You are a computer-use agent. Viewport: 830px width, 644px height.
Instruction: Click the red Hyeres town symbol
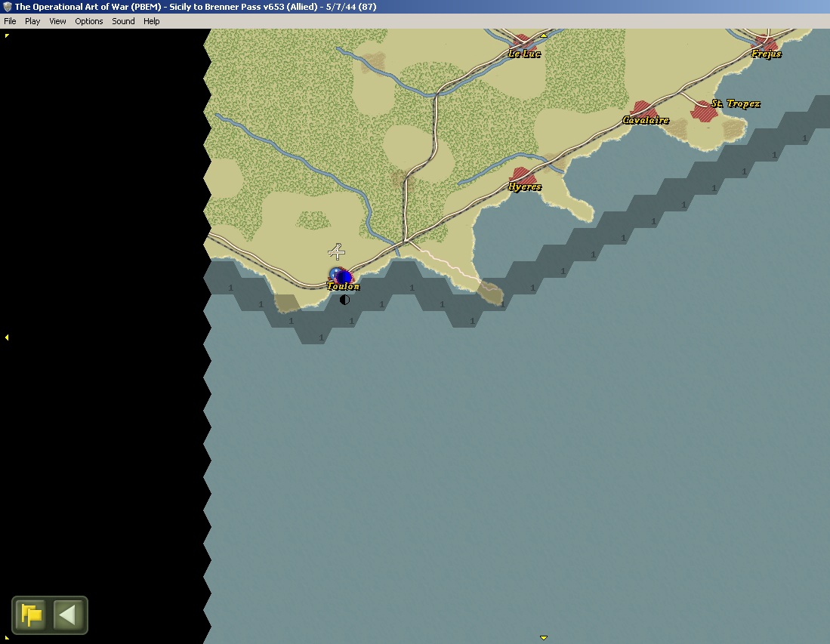(521, 175)
